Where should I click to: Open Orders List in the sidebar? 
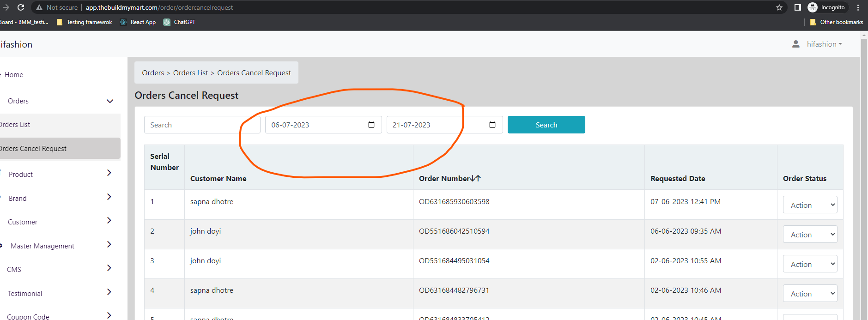point(60,125)
